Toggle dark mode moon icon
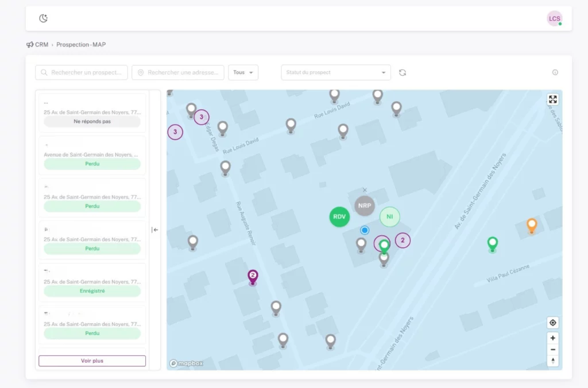The height and width of the screenshot is (388, 588). coord(43,18)
